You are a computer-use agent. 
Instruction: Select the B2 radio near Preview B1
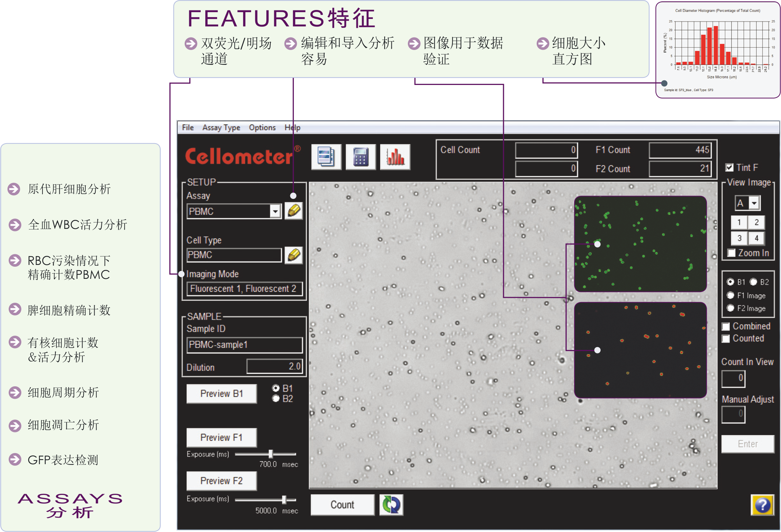tap(275, 399)
